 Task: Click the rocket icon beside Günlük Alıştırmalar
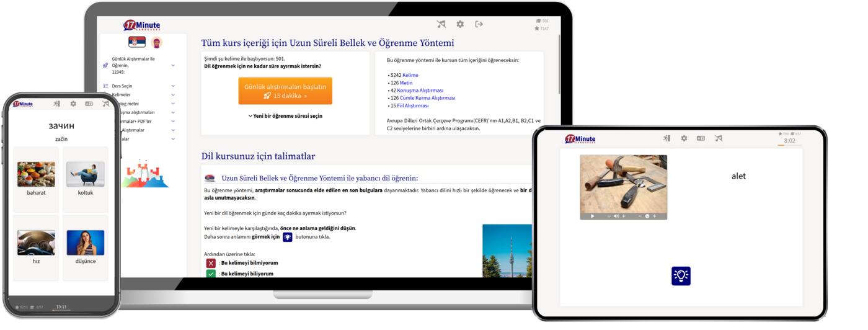(106, 65)
